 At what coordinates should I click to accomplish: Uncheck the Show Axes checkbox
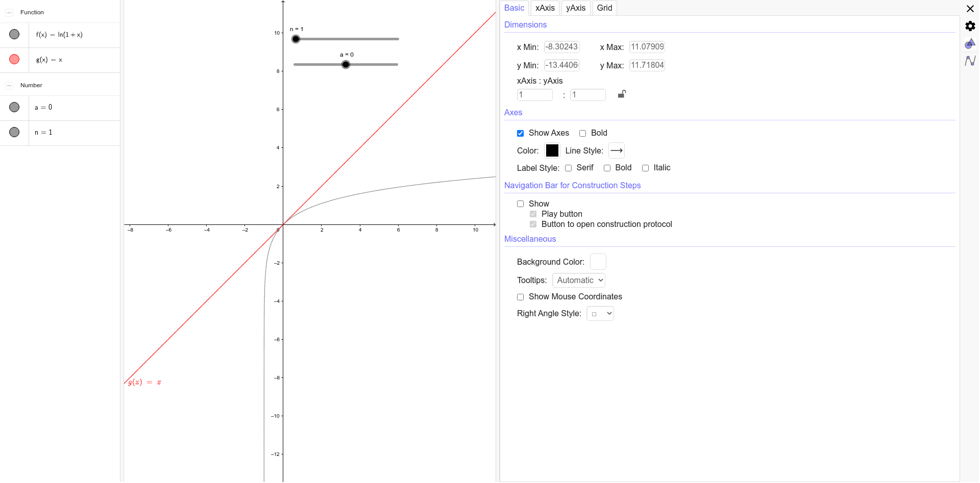pos(520,133)
